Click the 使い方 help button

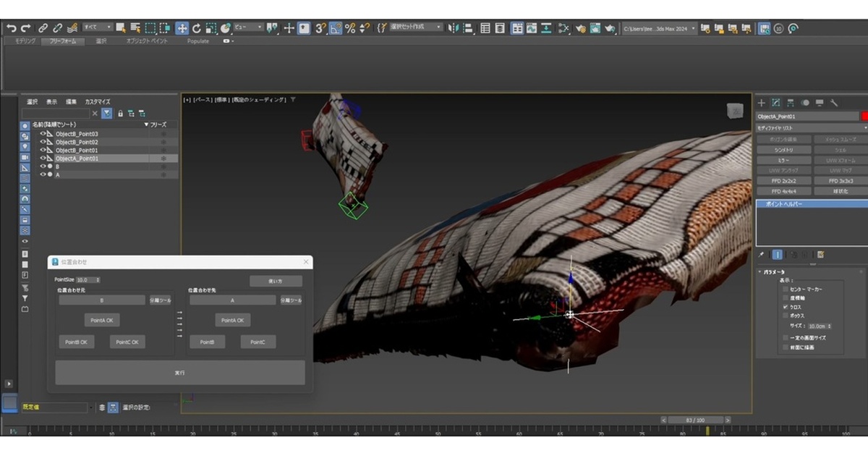(276, 281)
